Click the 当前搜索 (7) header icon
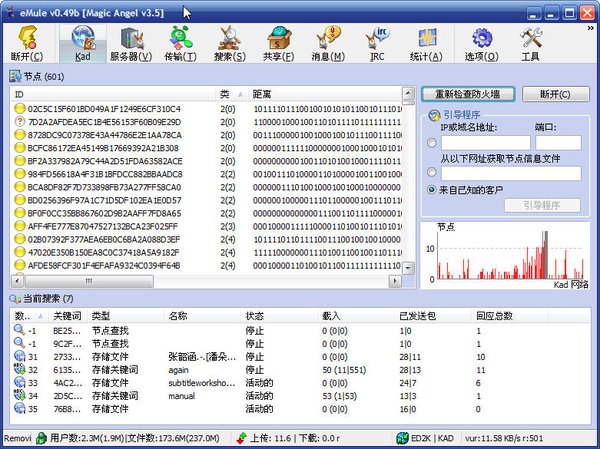The height and width of the screenshot is (449, 600). pos(15,299)
